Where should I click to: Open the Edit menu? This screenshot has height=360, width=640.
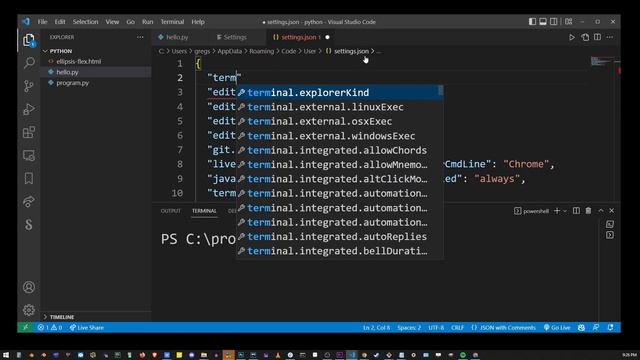coord(60,22)
